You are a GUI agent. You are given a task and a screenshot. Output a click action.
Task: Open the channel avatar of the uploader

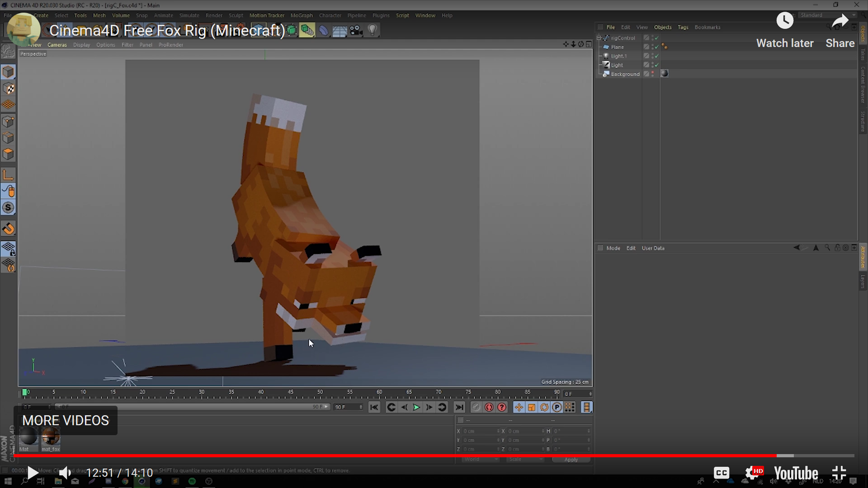[24, 30]
